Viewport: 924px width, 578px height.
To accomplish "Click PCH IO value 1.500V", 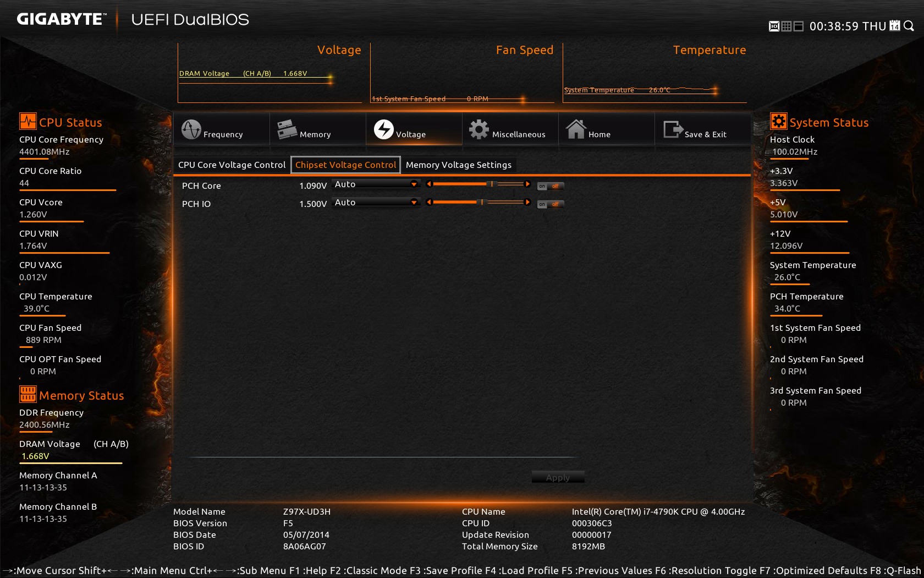I will 313,204.
